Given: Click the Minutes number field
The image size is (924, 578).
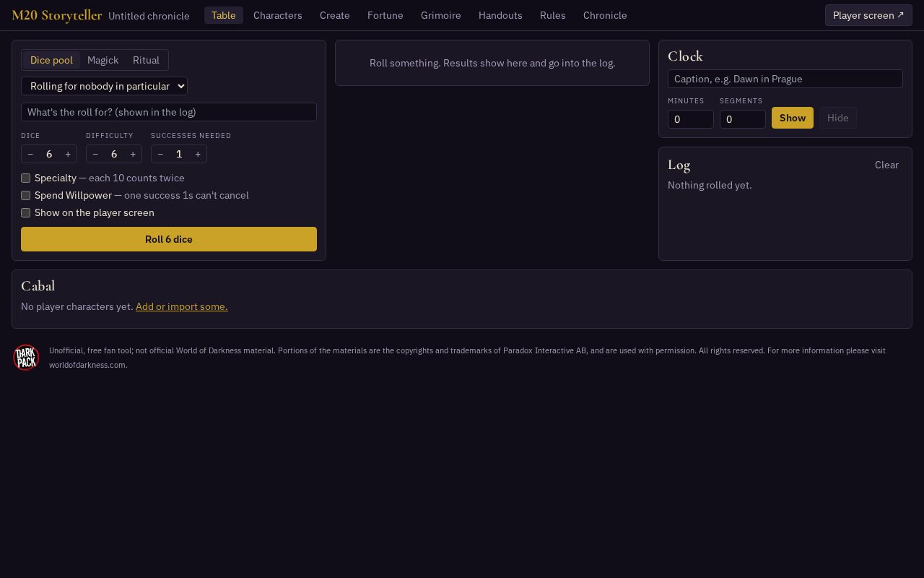Looking at the screenshot, I should (x=691, y=119).
